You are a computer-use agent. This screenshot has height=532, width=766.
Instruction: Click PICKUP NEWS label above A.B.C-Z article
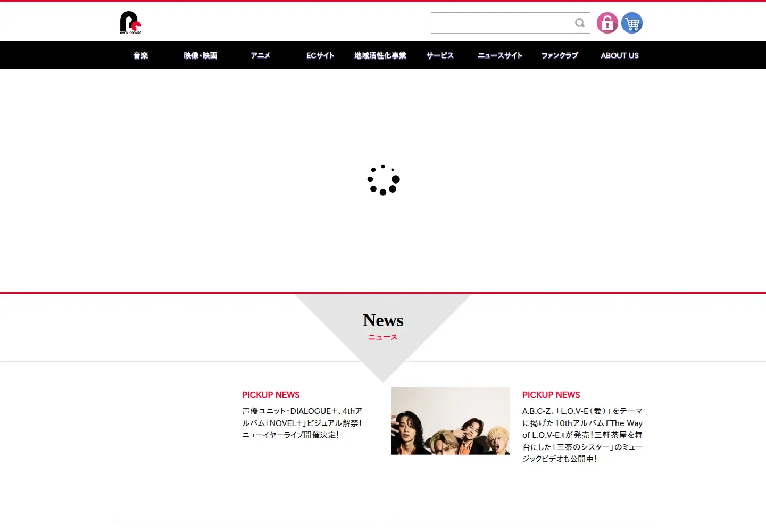551,395
